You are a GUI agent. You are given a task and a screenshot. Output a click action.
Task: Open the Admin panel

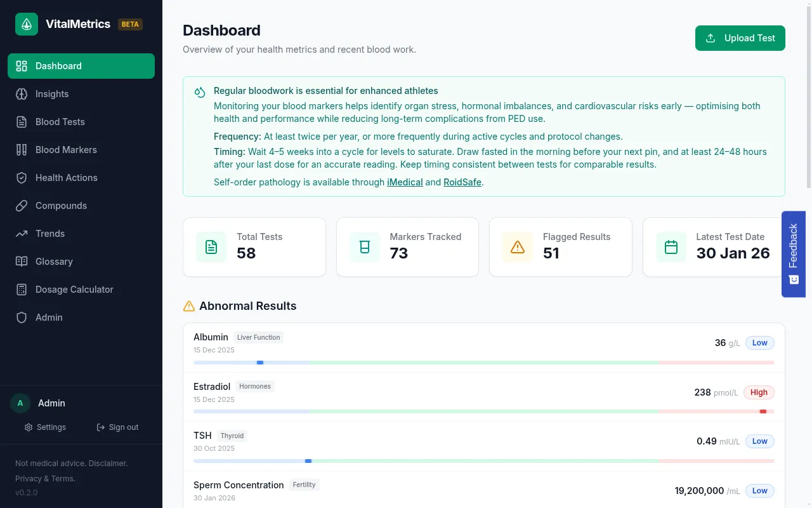49,317
